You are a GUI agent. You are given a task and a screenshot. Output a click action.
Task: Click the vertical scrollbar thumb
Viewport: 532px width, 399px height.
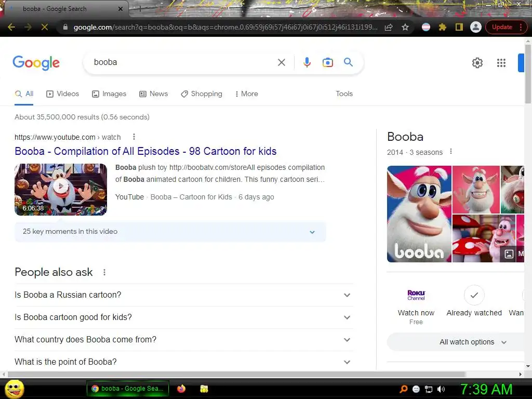[x=528, y=73]
